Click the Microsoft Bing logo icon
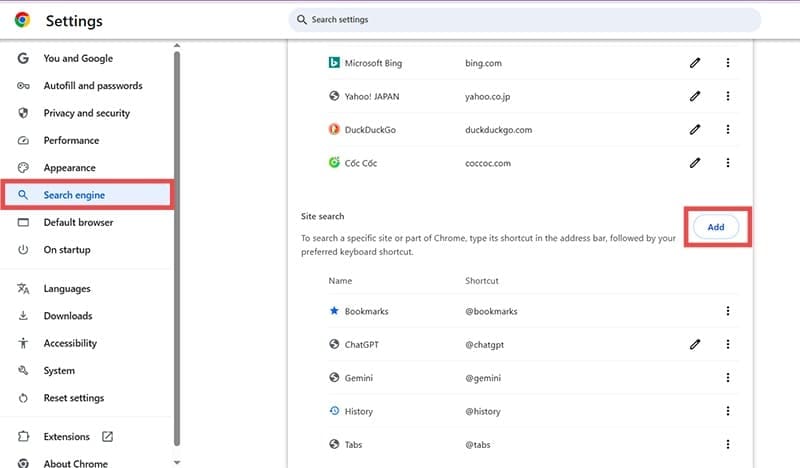The height and width of the screenshot is (468, 800). point(334,63)
